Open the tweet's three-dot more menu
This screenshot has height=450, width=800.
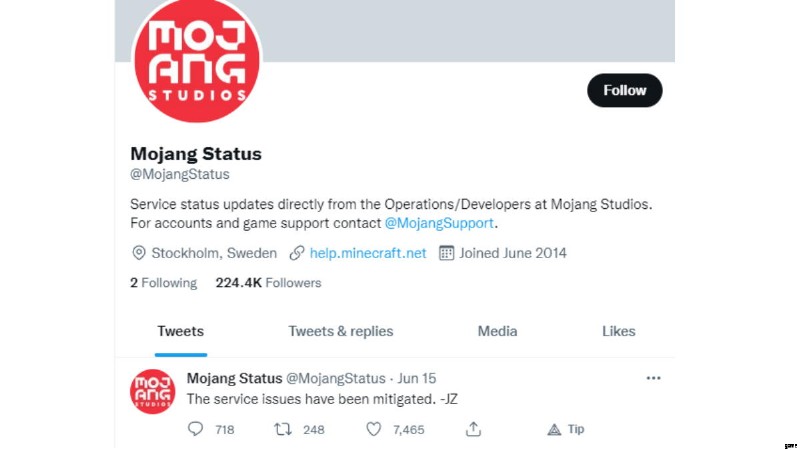pos(653,378)
